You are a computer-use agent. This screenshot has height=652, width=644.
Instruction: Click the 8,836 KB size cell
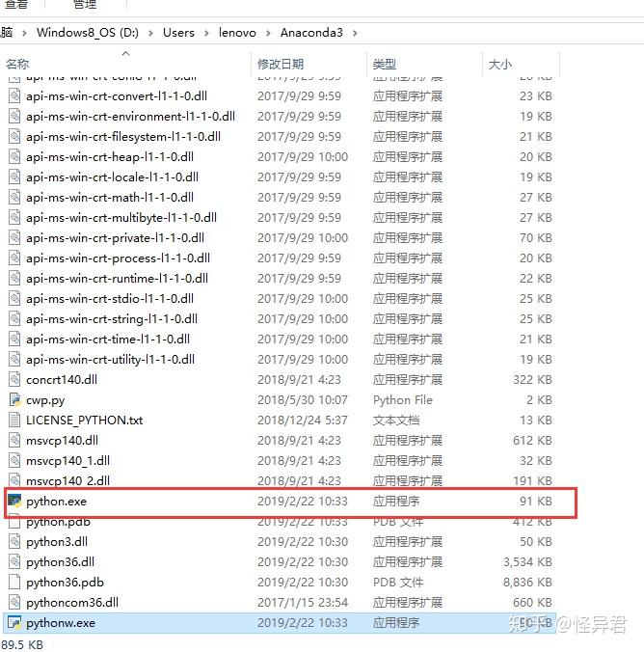click(527, 583)
